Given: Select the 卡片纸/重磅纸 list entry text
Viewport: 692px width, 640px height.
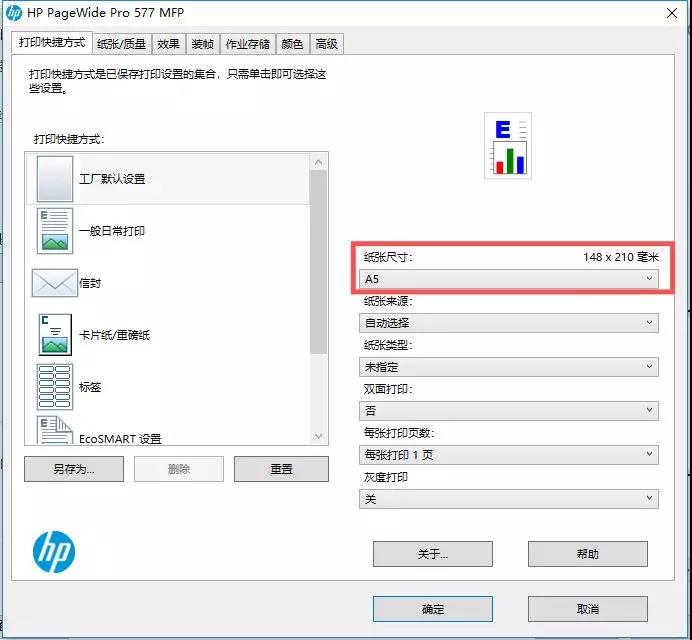Looking at the screenshot, I should point(115,335).
